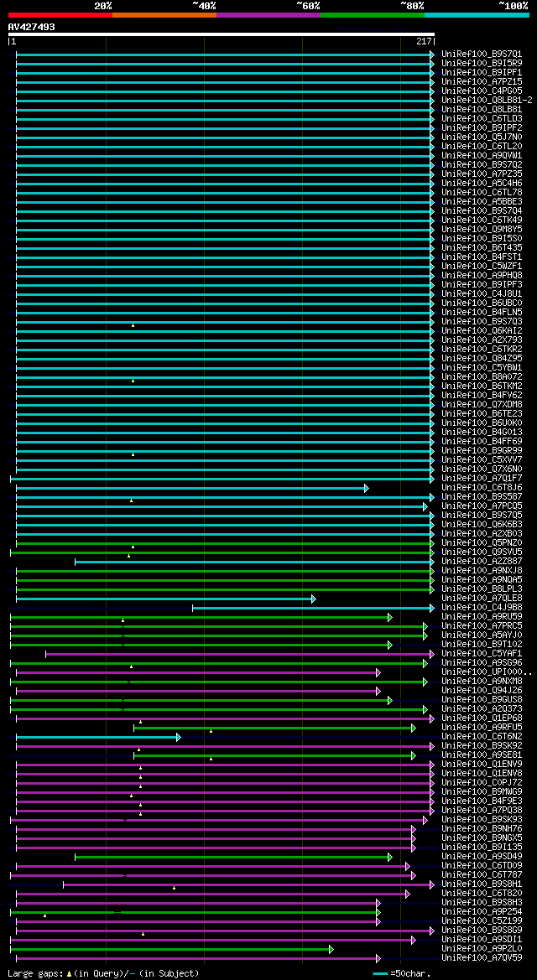
Task: Click the green alignment bar for A9SD49
Action: [233, 857]
